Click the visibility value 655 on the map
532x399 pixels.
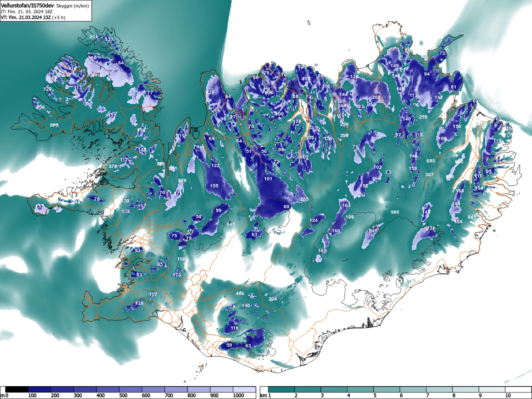coord(430,161)
